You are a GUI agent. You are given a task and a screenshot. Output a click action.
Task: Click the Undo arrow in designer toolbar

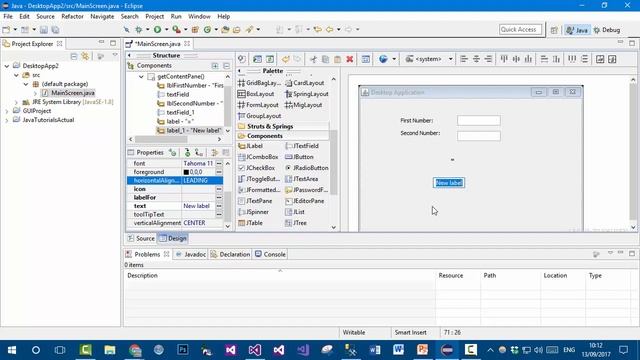point(285,59)
